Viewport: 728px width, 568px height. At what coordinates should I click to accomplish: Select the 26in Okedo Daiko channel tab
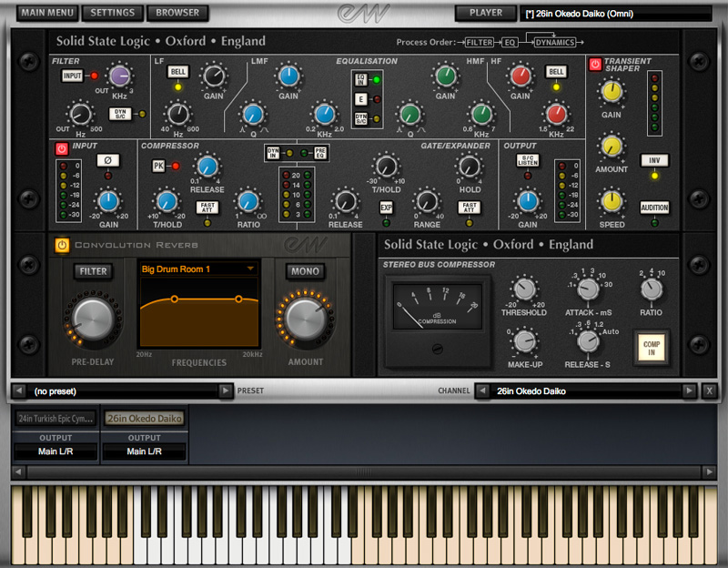(145, 419)
